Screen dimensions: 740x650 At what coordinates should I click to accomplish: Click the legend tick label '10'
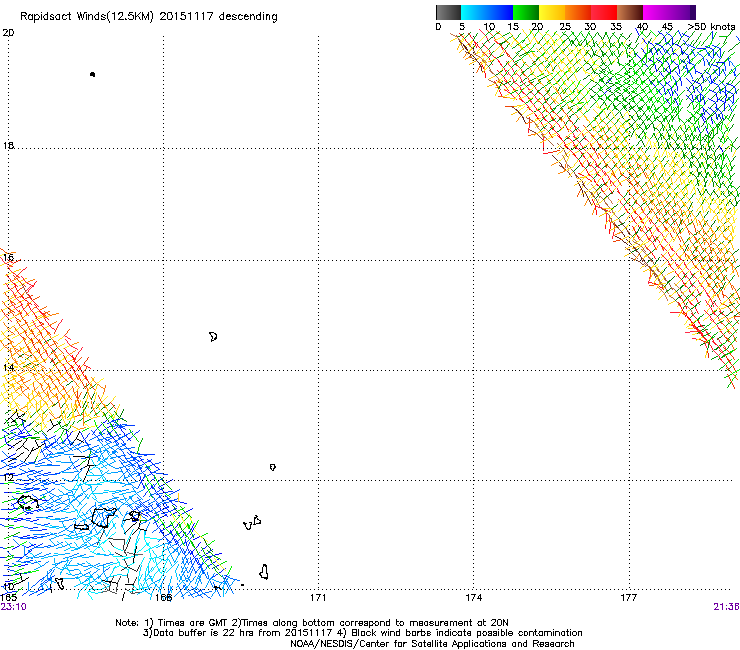click(489, 27)
